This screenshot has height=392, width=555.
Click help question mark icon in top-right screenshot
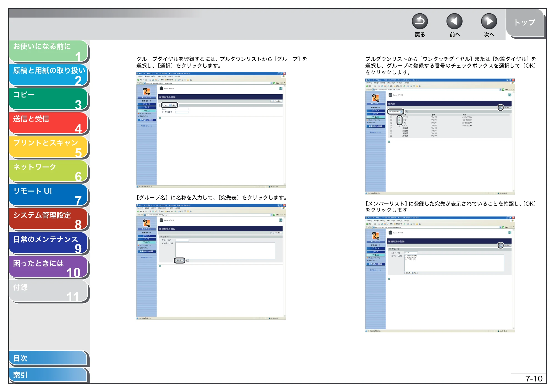point(510,95)
